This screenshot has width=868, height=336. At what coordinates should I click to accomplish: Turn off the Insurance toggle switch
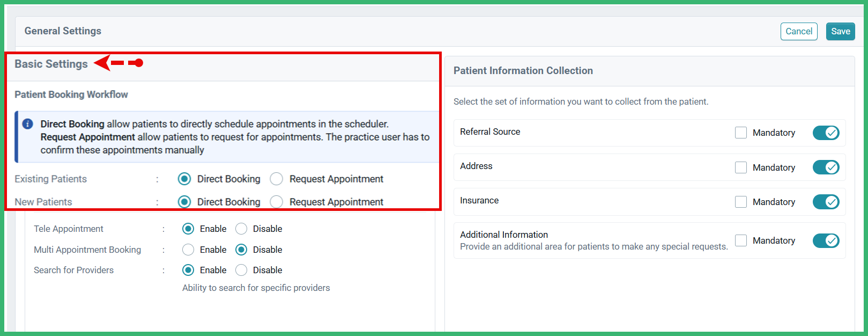[x=826, y=201]
